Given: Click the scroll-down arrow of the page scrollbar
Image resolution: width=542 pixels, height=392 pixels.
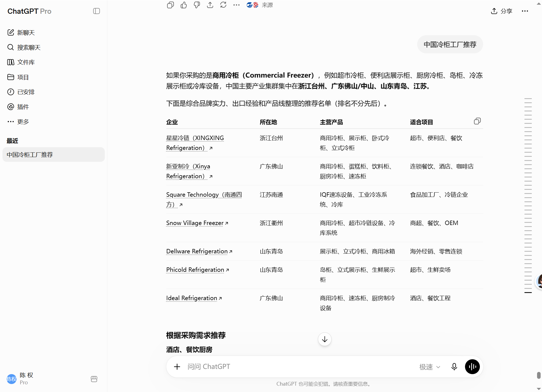Looking at the screenshot, I should (x=539, y=389).
